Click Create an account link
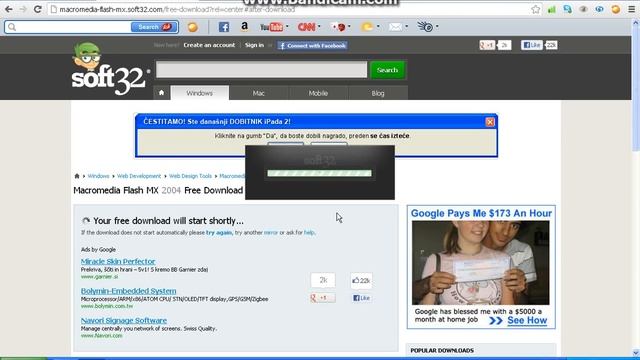640x360 pixels. [209, 45]
